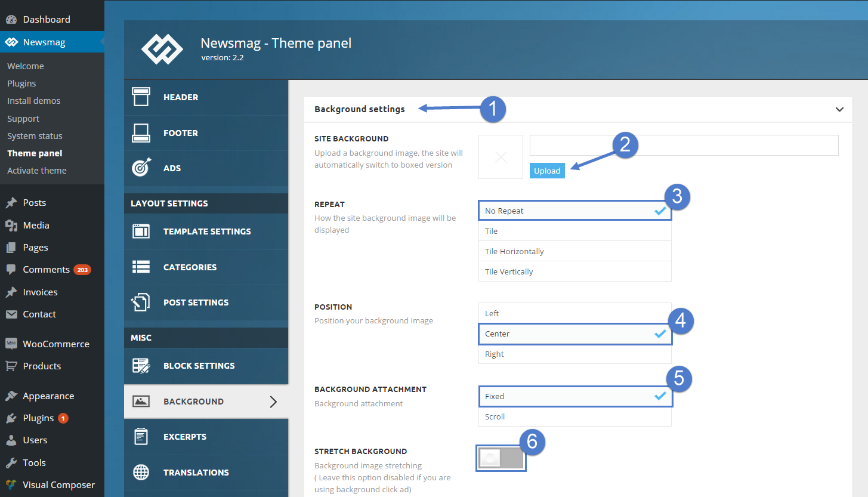This screenshot has width=868, height=497.
Task: Click the Footer panel icon
Action: pyautogui.click(x=141, y=133)
